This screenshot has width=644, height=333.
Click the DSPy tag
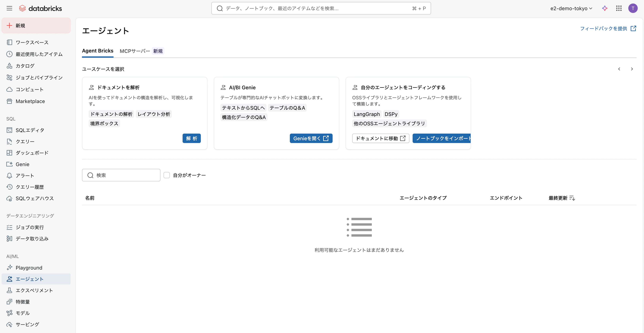(x=391, y=114)
